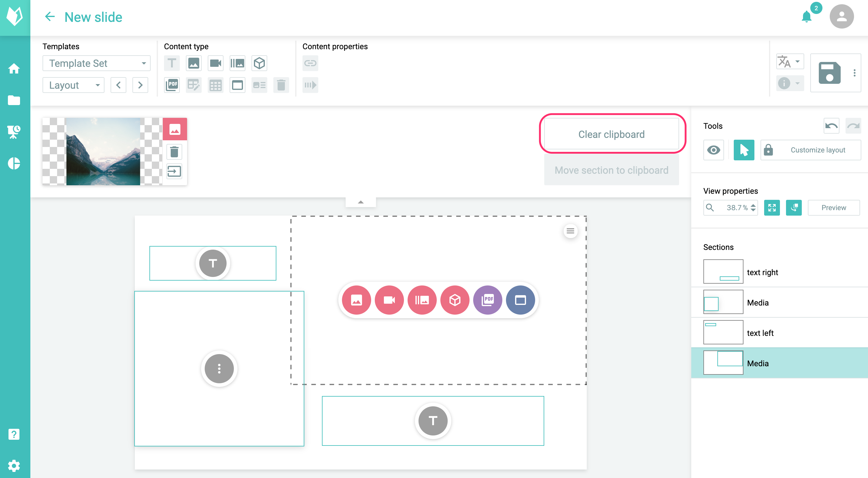Toggle visibility eye in Tools

pyautogui.click(x=714, y=150)
